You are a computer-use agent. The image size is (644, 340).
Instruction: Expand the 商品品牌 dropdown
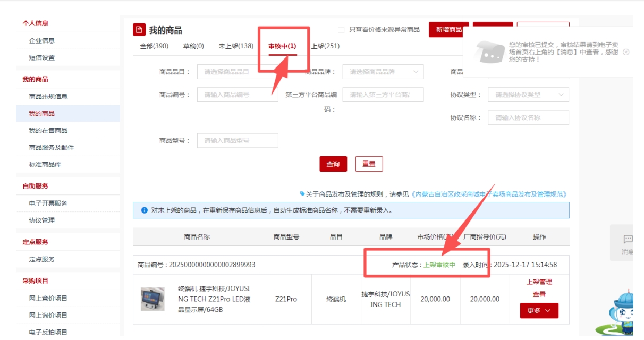[383, 72]
